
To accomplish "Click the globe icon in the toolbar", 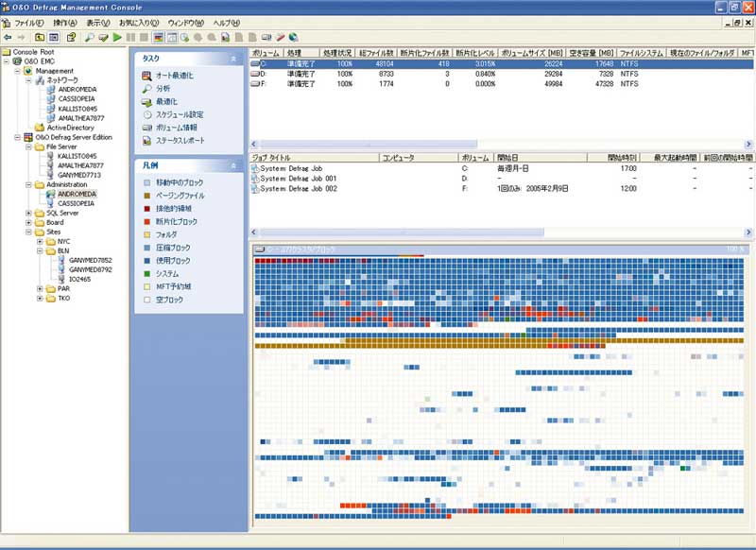I will tap(293, 37).
